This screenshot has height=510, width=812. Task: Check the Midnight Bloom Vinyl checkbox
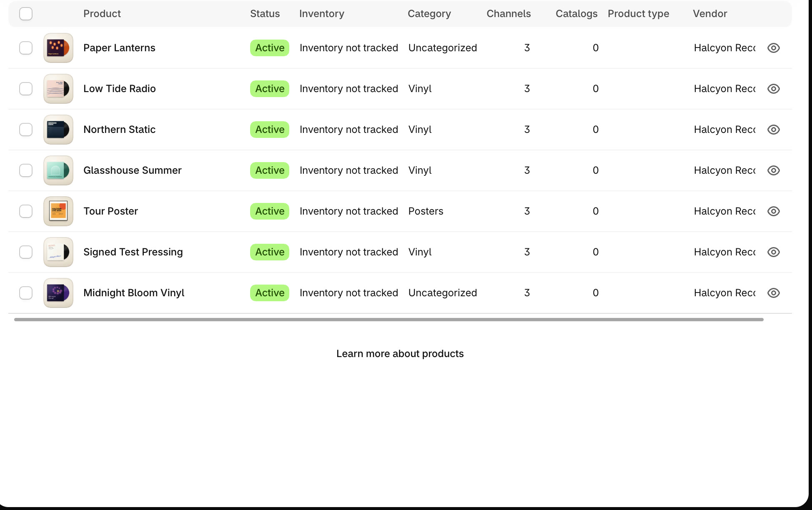pyautogui.click(x=26, y=293)
